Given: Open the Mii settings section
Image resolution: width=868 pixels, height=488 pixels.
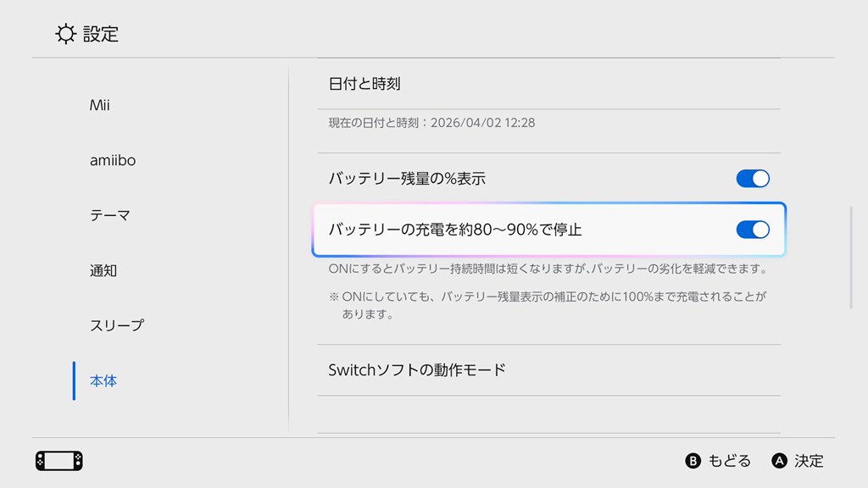Looking at the screenshot, I should tap(100, 106).
